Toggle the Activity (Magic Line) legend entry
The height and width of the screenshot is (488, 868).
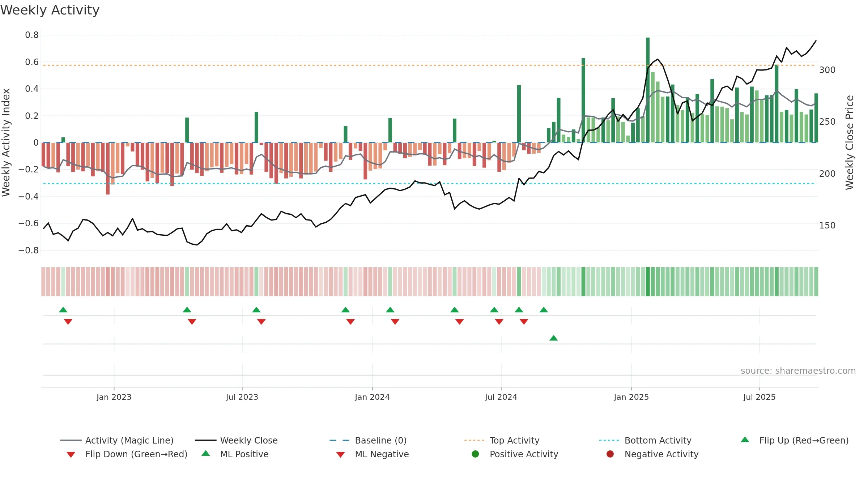pyautogui.click(x=117, y=440)
